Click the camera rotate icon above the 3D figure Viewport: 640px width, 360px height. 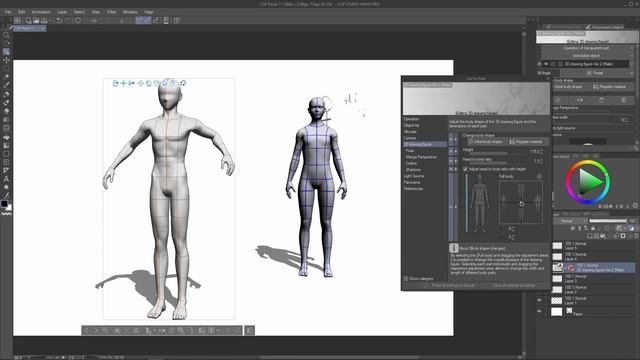coord(116,83)
